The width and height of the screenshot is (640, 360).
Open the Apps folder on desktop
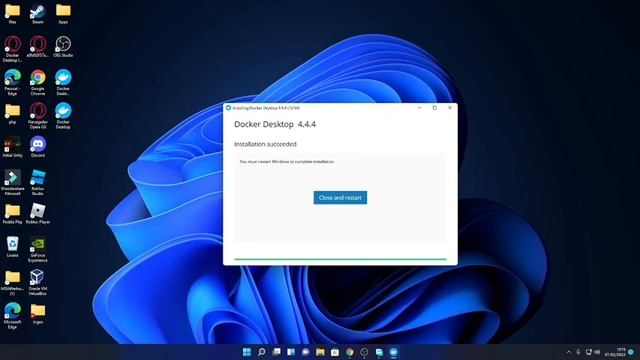(x=63, y=14)
